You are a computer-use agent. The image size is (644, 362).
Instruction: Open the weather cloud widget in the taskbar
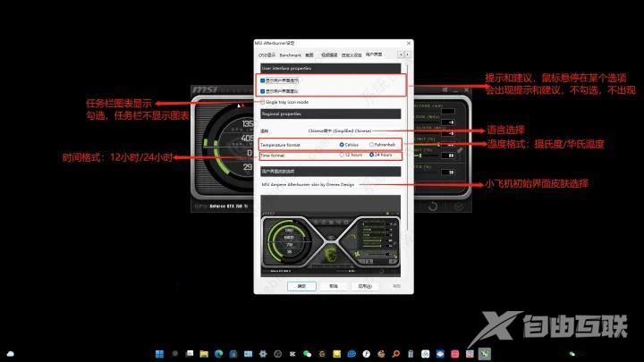(10, 354)
